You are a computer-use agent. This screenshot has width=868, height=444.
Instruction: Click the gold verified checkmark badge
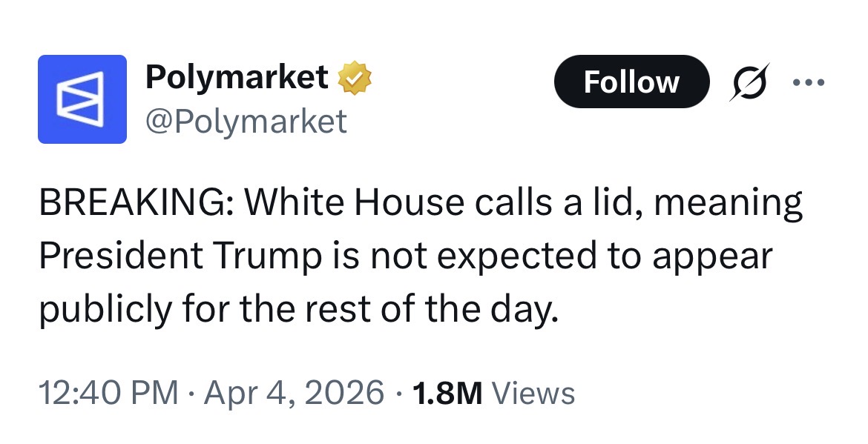pos(355,78)
